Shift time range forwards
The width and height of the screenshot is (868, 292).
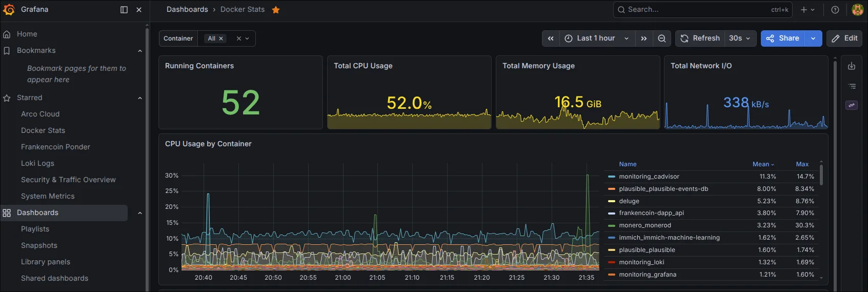(x=644, y=38)
